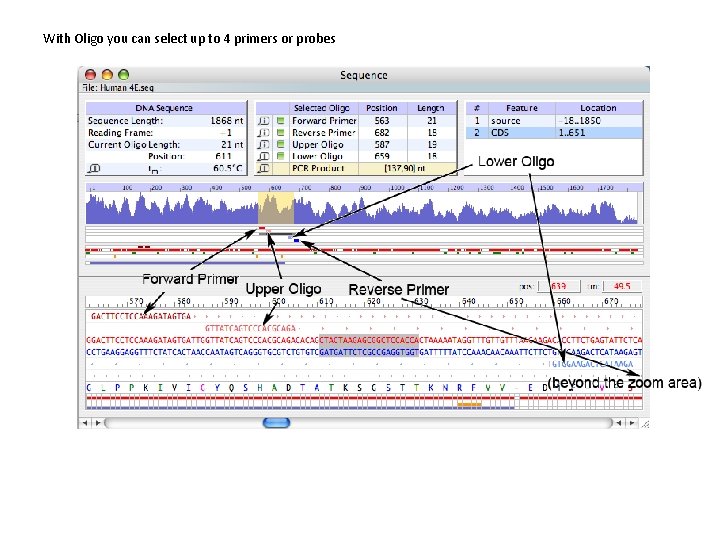Click the 600 tick on the overview ruler
This screenshot has width=720, height=540.
point(276,188)
